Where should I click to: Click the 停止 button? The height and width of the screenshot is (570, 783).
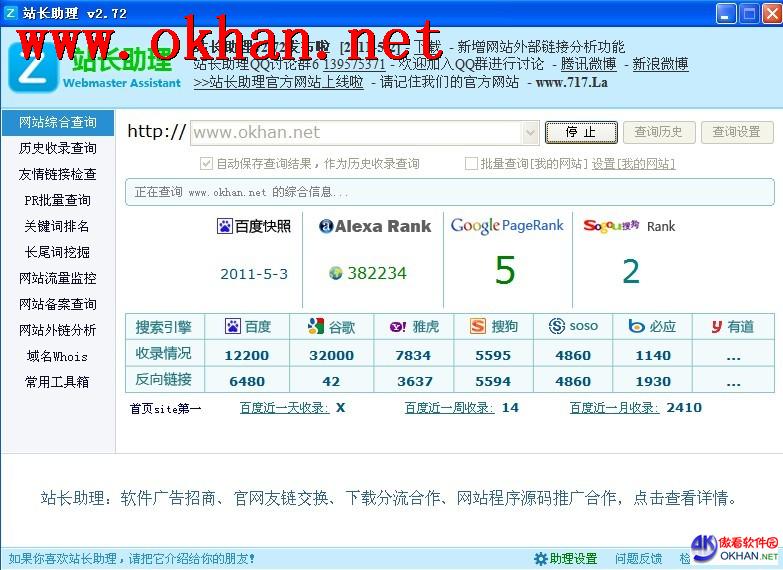581,132
